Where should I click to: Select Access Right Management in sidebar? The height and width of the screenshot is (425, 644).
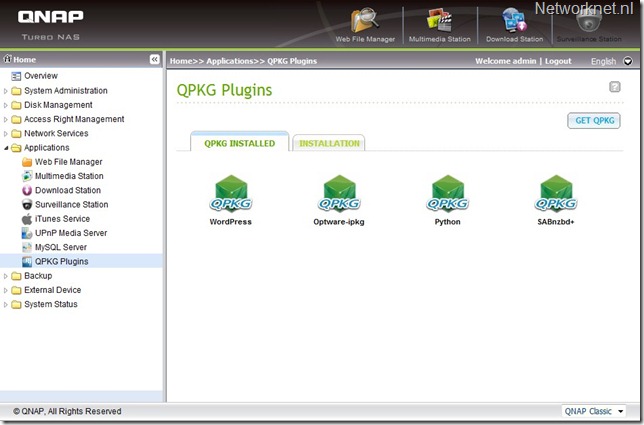click(x=74, y=119)
